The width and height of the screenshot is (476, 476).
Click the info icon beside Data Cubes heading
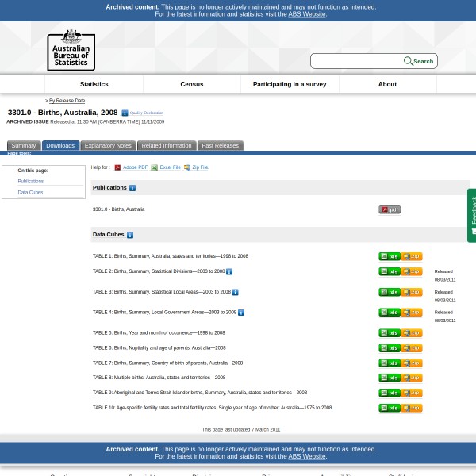click(130, 235)
